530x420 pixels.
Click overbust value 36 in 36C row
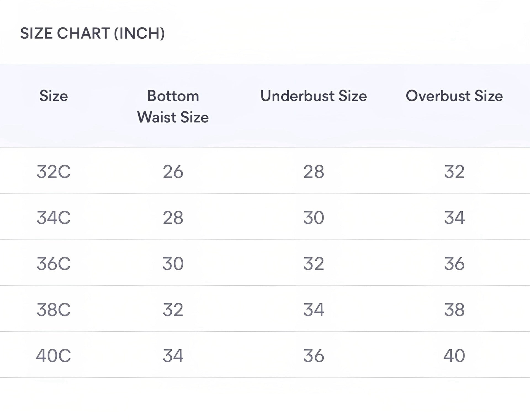pos(454,264)
